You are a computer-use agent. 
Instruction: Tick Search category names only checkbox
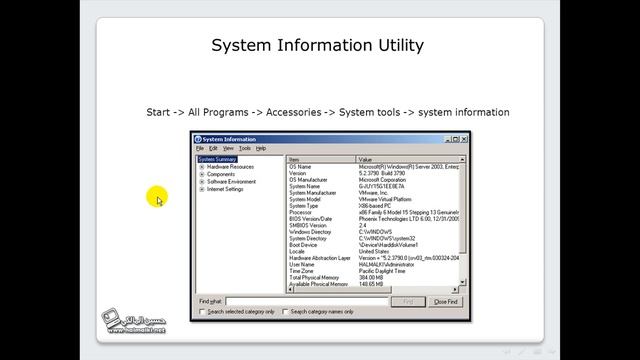click(285, 312)
